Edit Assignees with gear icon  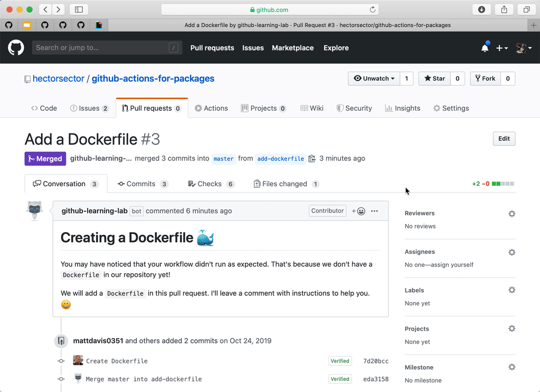(x=512, y=252)
